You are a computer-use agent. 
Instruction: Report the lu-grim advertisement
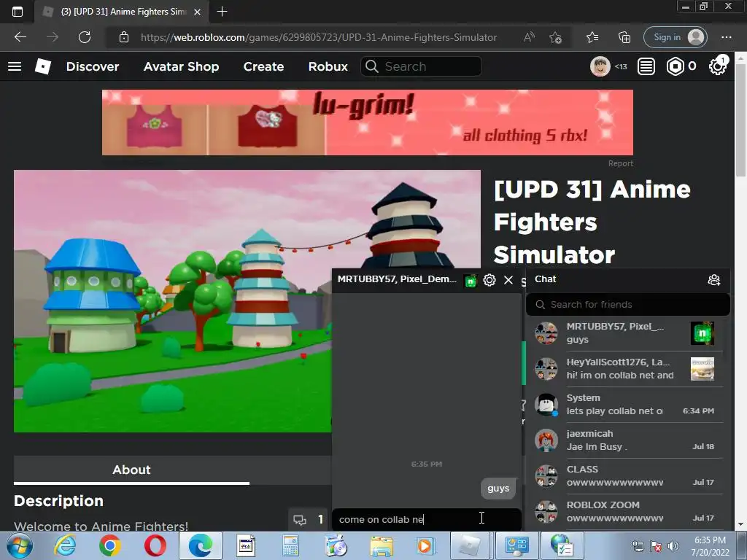coord(620,163)
